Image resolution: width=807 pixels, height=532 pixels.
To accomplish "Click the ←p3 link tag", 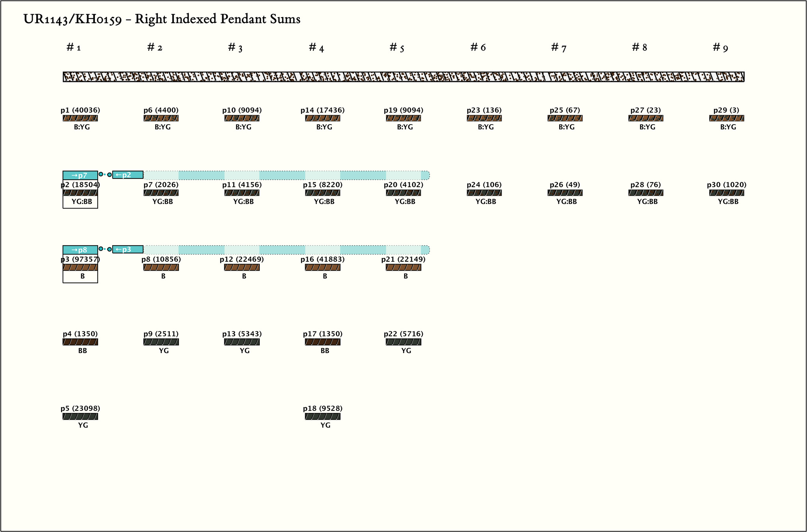I will [x=128, y=249].
